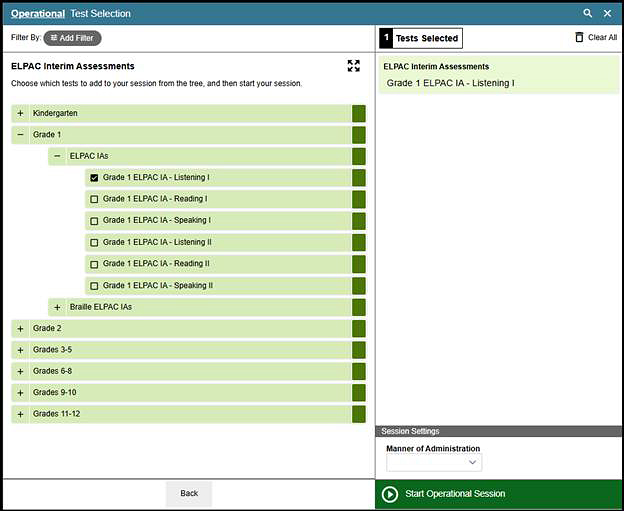Close the Test Selection window
The image size is (624, 511).
607,13
